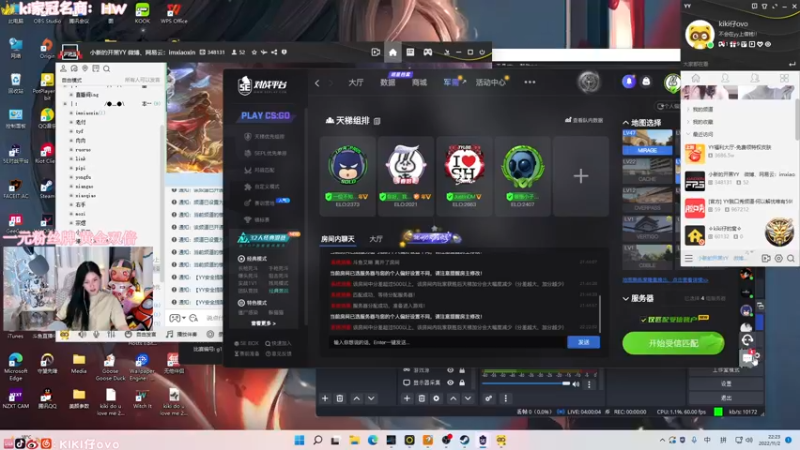Screen dimensions: 800x450
Task: Switch to 大厅 nav tab in 5E
Action: pyautogui.click(x=356, y=82)
